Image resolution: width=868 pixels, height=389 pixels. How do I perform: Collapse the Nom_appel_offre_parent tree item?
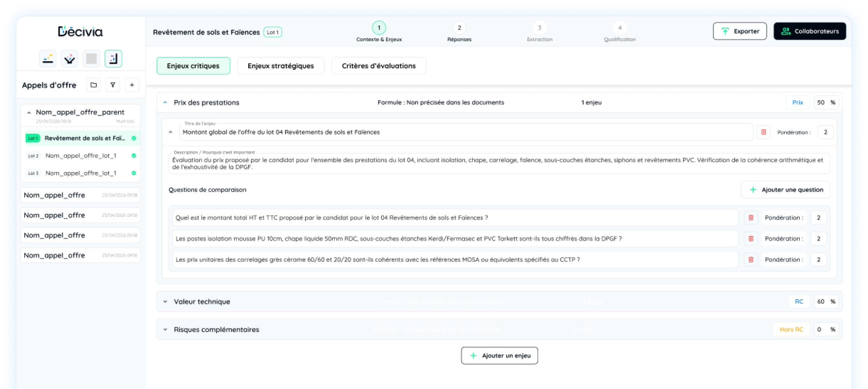(x=29, y=113)
